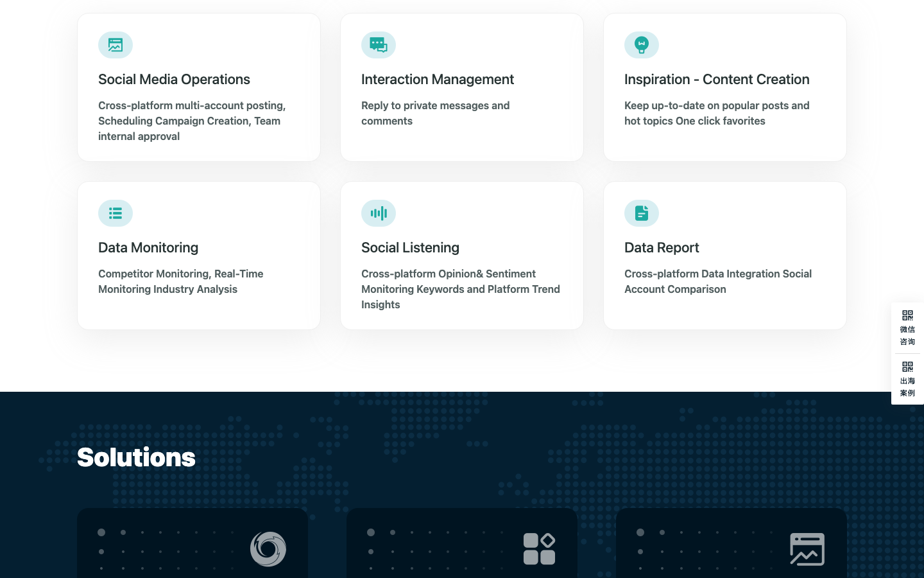This screenshot has width=924, height=578.
Task: Click the Social Listening waveform icon
Action: [379, 213]
